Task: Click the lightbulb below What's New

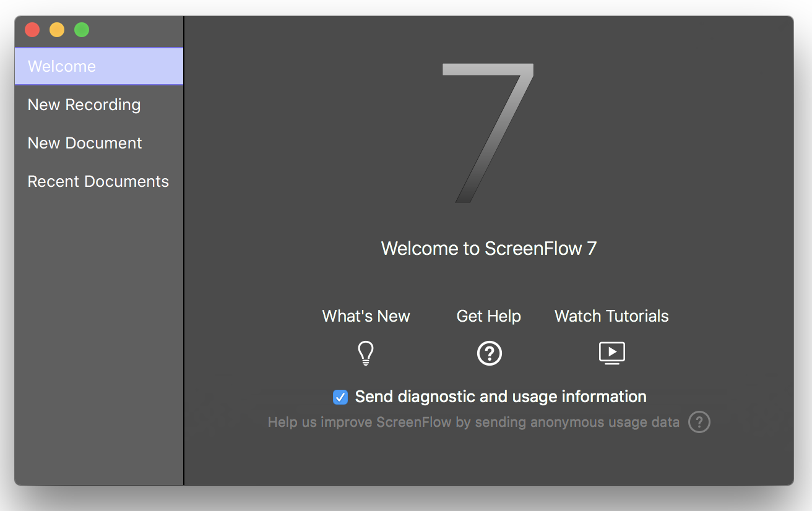Action: tap(365, 353)
